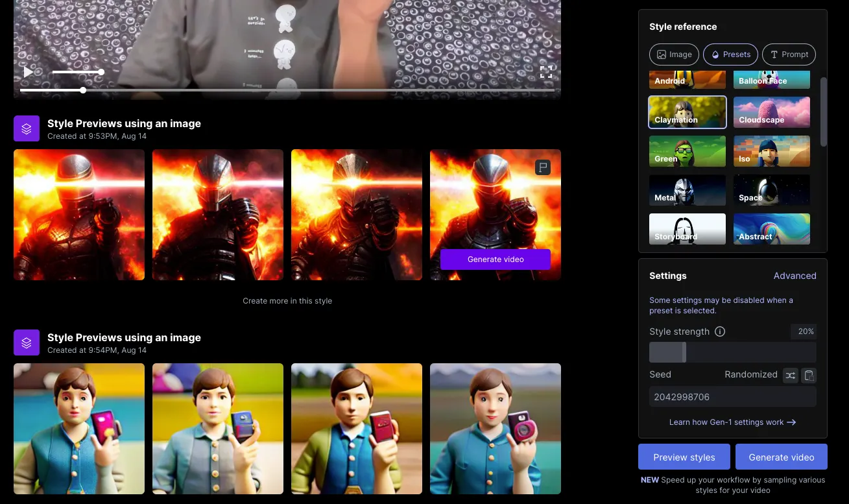The image size is (849, 504).
Task: Choose the Space preset
Action: (772, 190)
